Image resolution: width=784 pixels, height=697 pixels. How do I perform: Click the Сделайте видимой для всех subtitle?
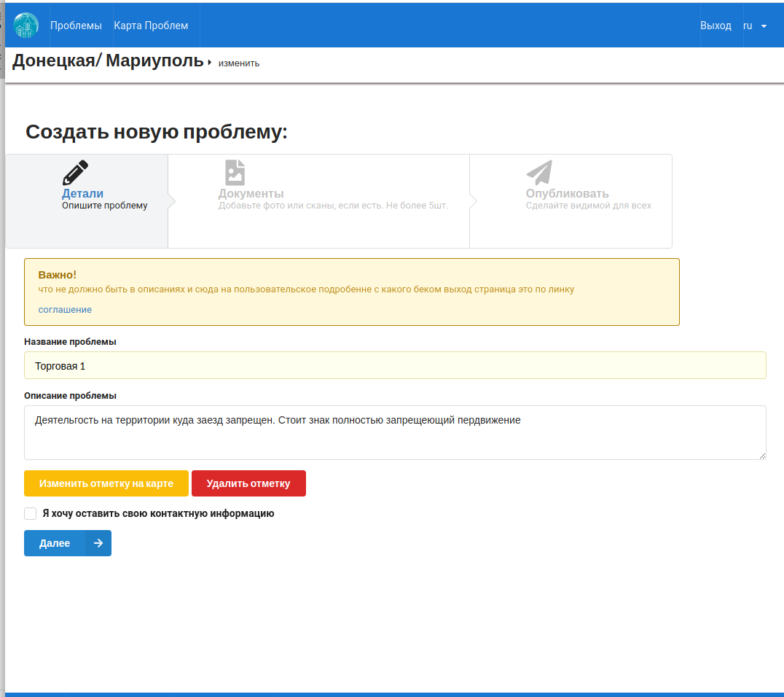(x=589, y=206)
